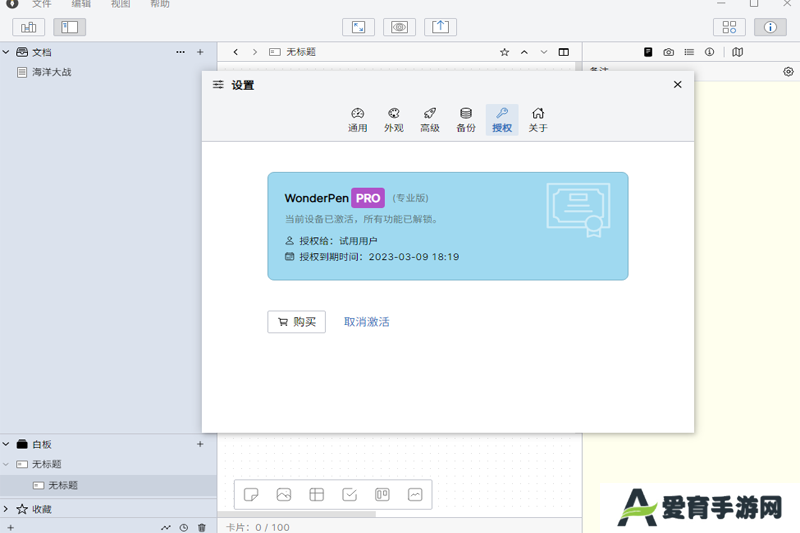Close the settings dialog
Screen dimensions: 800x533
(678, 85)
